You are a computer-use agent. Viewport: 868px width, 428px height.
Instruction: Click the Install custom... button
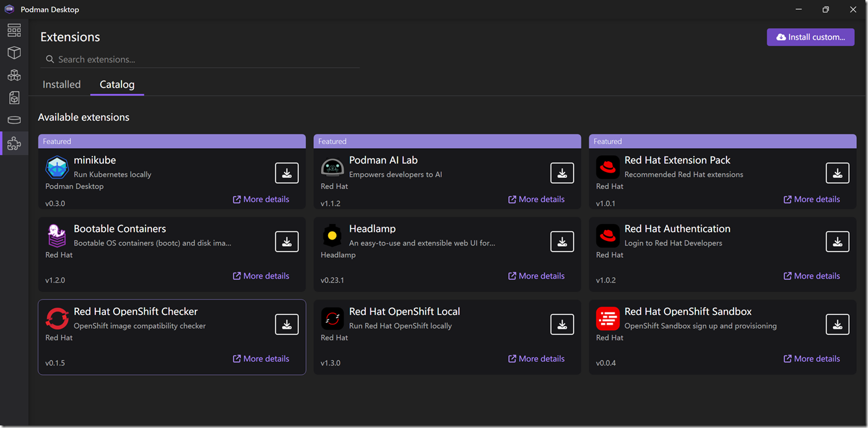point(810,37)
